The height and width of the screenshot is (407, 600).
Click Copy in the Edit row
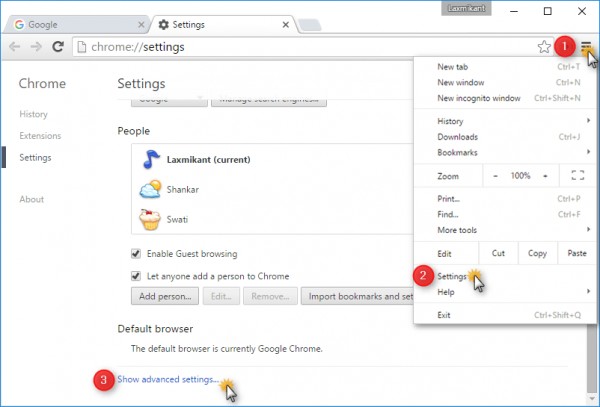coord(537,253)
